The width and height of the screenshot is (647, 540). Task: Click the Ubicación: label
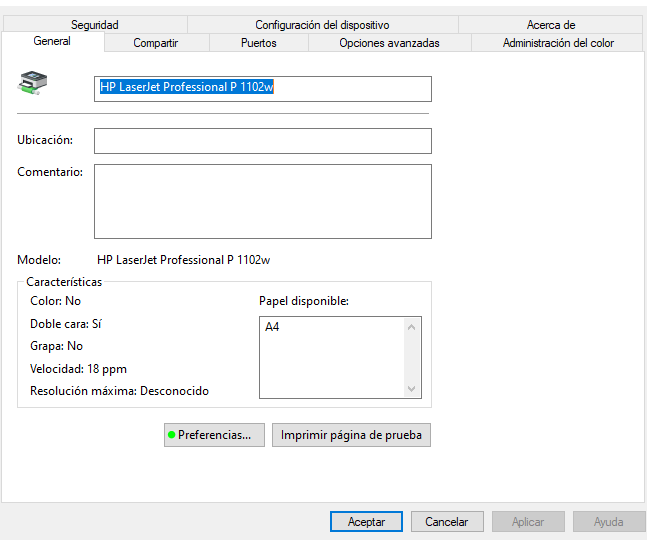(x=45, y=140)
